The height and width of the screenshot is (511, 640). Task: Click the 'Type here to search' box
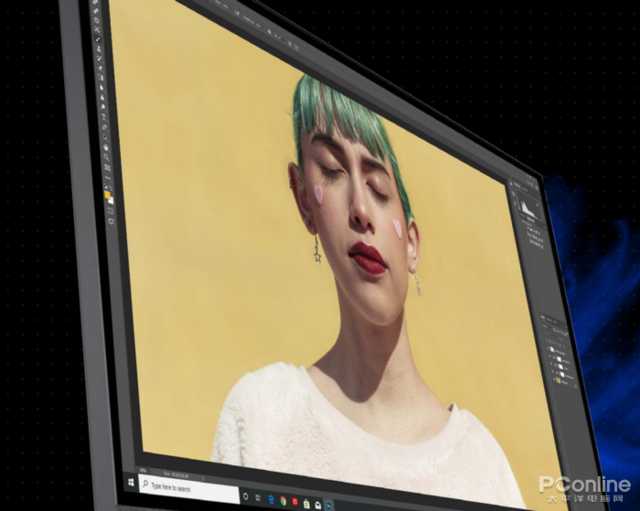(189, 488)
